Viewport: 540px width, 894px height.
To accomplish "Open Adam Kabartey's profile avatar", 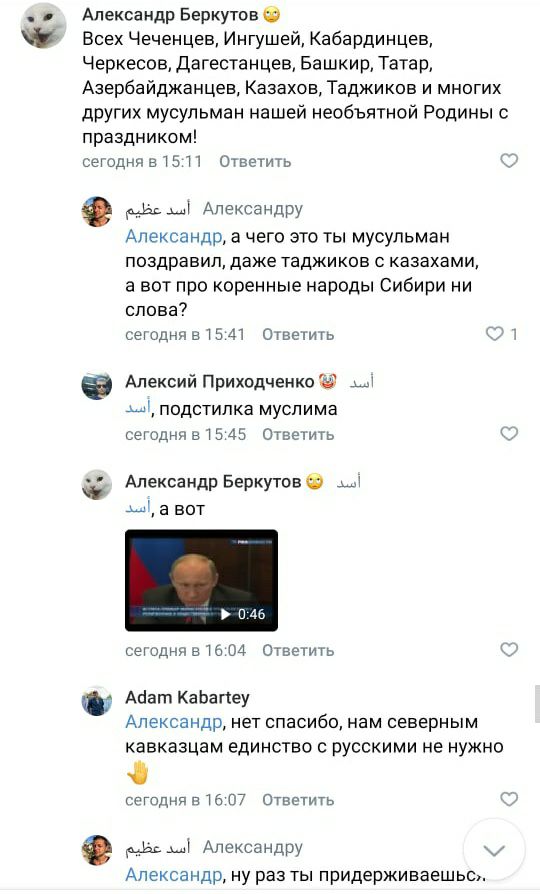I will coord(96,701).
